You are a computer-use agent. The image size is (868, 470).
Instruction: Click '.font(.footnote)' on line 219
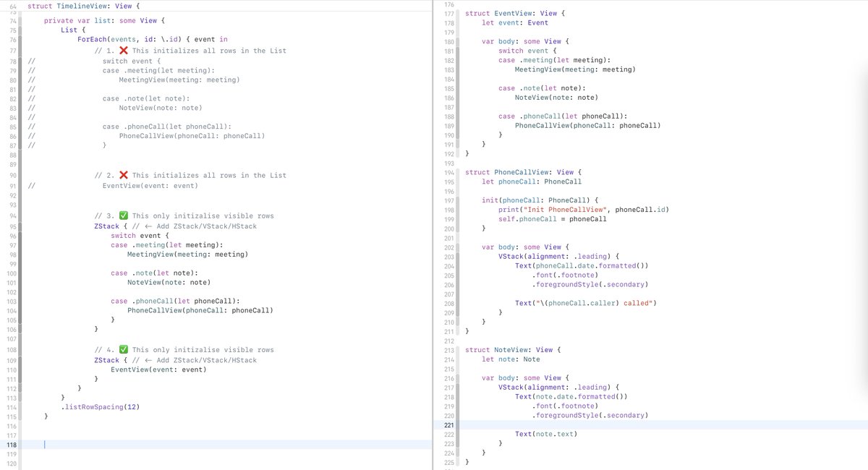[x=565, y=406]
